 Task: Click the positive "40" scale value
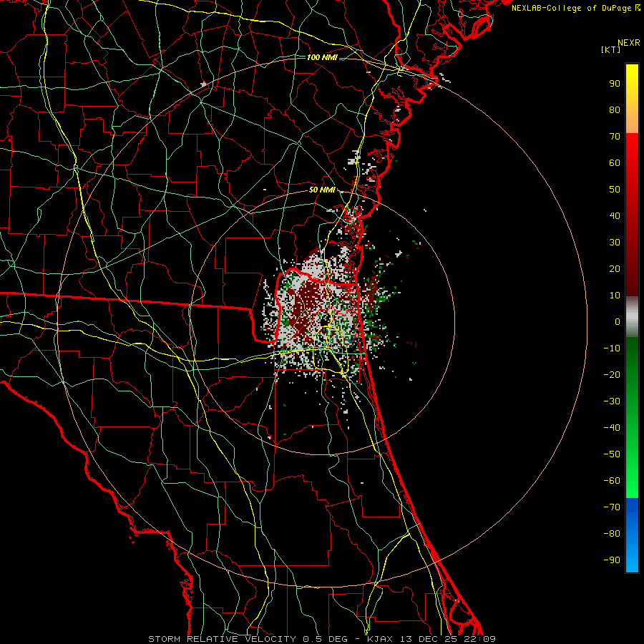tap(615, 216)
